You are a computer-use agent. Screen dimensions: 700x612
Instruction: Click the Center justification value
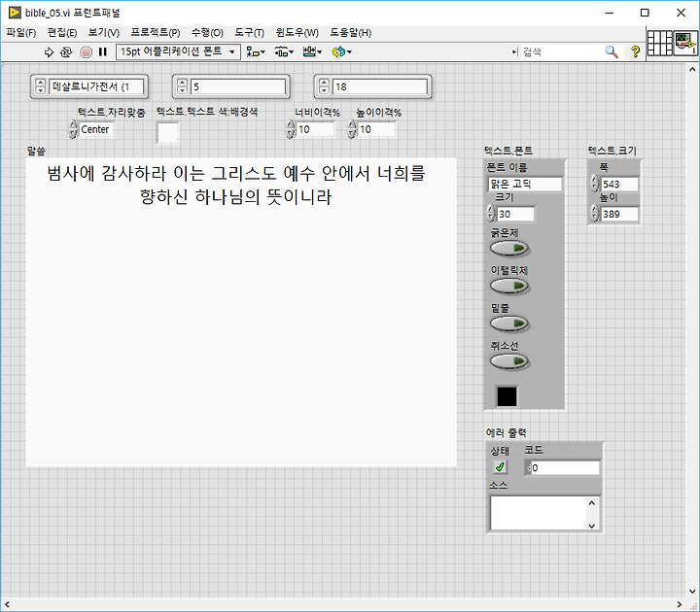96,129
